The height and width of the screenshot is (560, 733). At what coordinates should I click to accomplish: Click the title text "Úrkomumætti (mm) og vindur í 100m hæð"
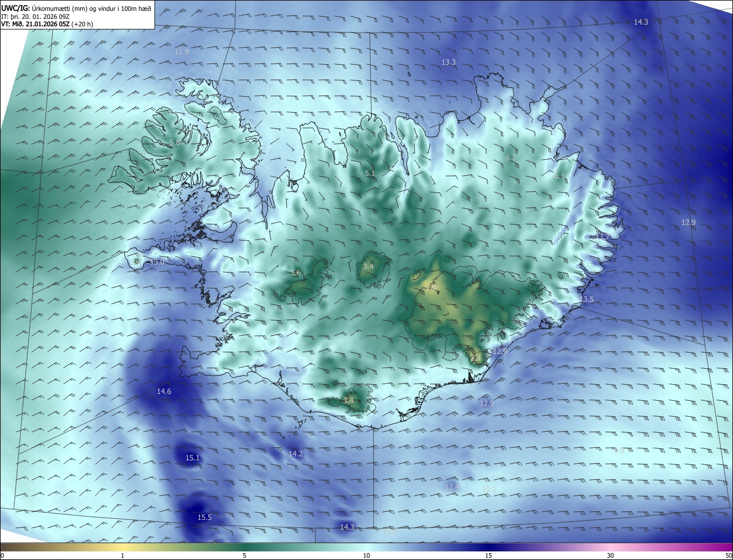[x=92, y=8]
